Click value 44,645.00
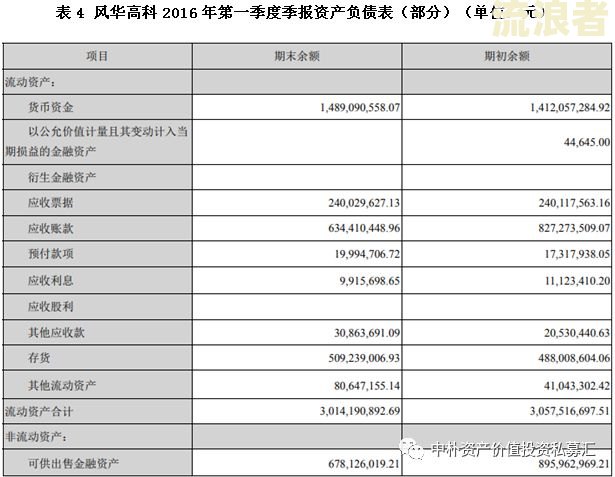The width and height of the screenshot is (615, 477). click(x=587, y=142)
